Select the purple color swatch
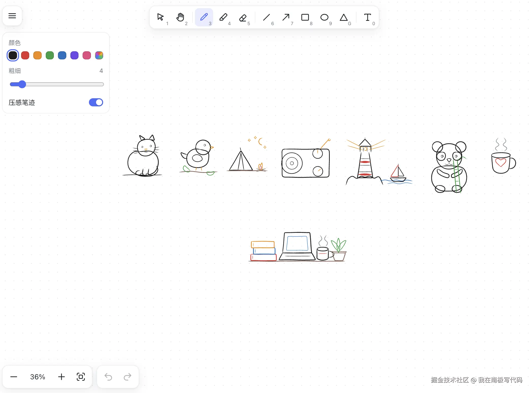Image resolution: width=532 pixels, height=393 pixels. [74, 55]
